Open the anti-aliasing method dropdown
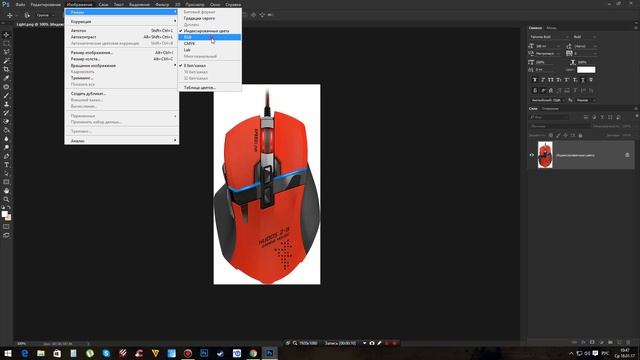640x360 pixels. (586, 100)
